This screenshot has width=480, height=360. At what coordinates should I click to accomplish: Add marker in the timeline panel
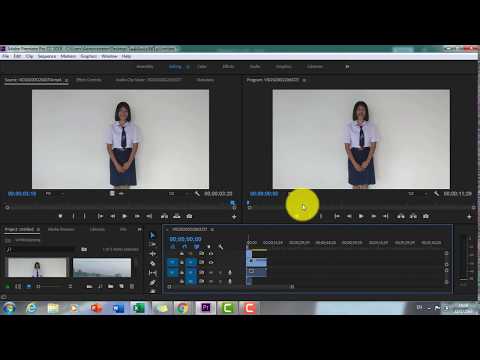point(209,247)
